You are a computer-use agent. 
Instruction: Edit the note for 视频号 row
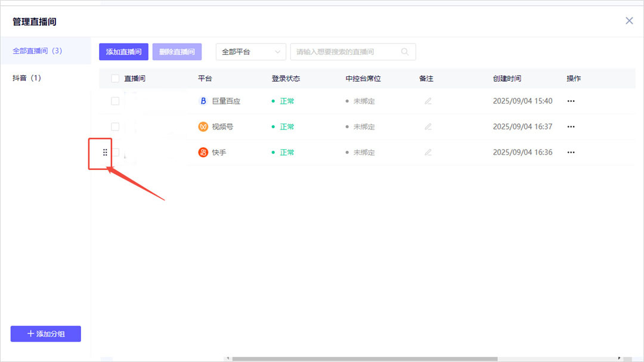[428, 126]
